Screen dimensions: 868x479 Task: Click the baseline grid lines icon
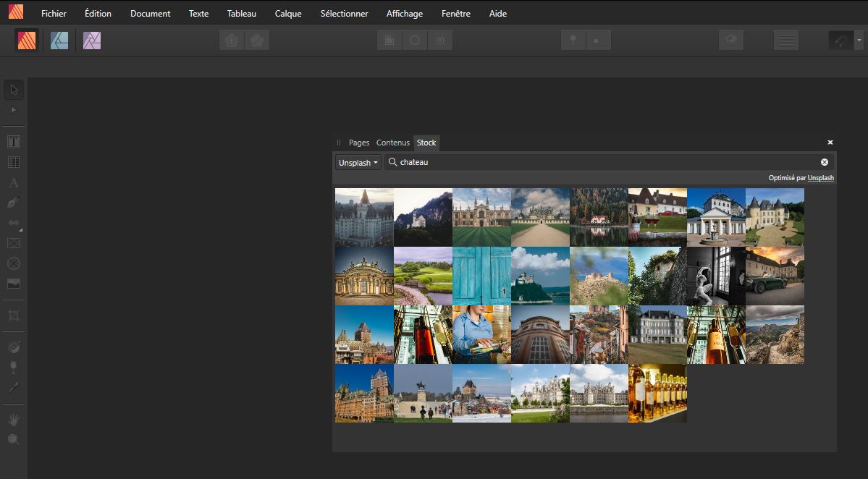[785, 41]
